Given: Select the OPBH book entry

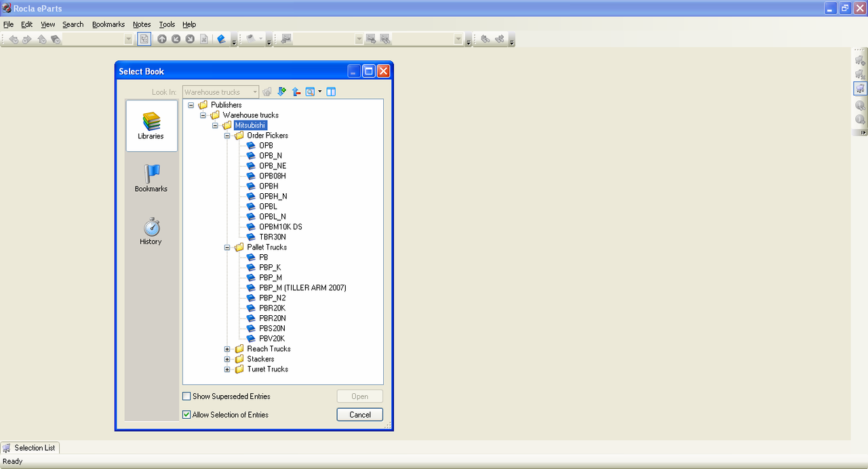Looking at the screenshot, I should (x=269, y=186).
